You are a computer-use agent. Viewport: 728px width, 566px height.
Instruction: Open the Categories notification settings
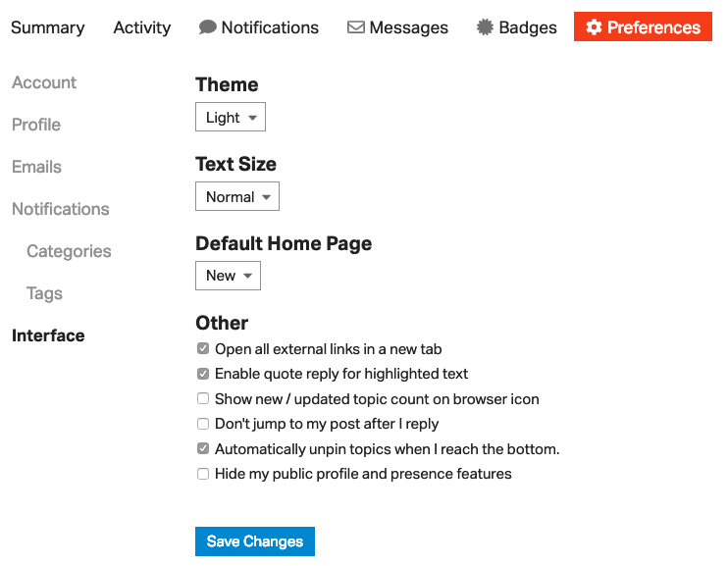point(69,251)
